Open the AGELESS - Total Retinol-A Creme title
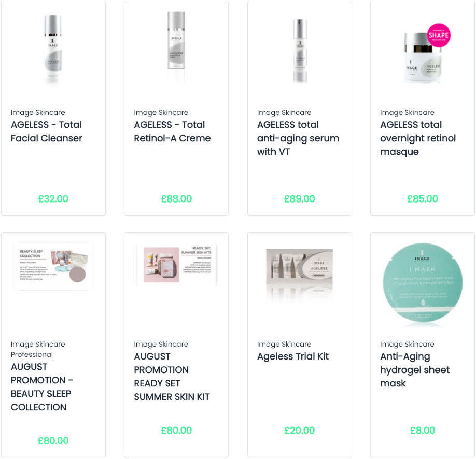Screen dimensions: 476x459 [x=173, y=132]
